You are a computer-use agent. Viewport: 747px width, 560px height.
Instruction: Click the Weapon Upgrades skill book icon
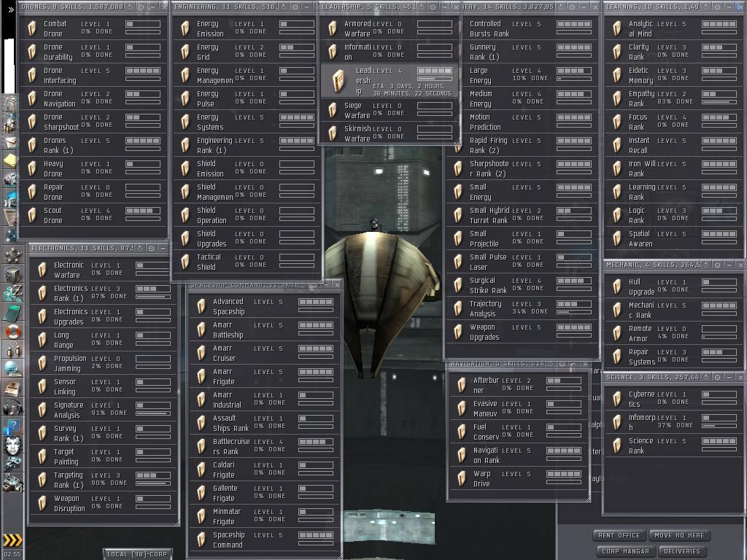(458, 332)
